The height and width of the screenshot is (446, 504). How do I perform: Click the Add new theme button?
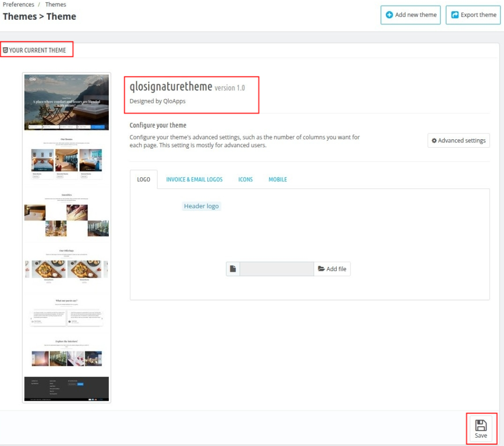coord(410,15)
